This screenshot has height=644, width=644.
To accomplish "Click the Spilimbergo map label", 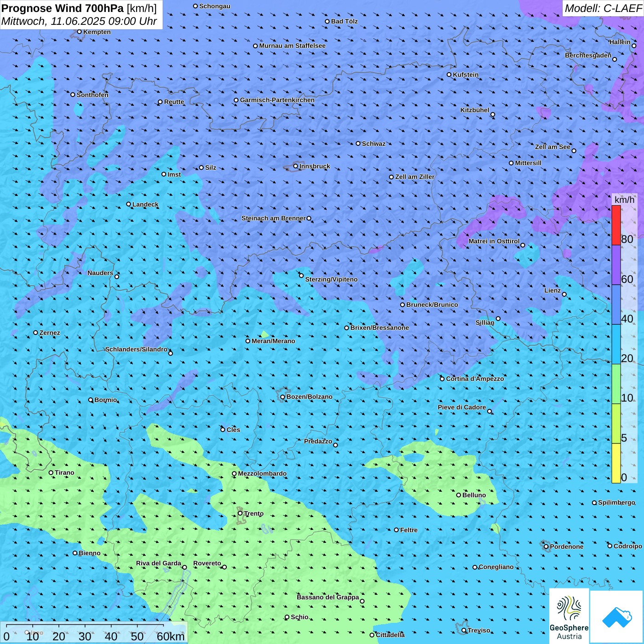I will [616, 502].
